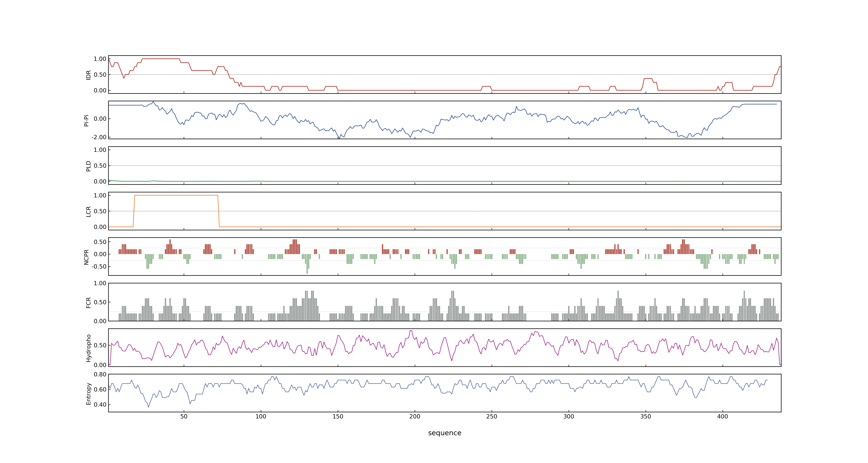Image resolution: width=868 pixels, height=463 pixels.
Task: Click the IDR y-axis label
Action: [89, 75]
